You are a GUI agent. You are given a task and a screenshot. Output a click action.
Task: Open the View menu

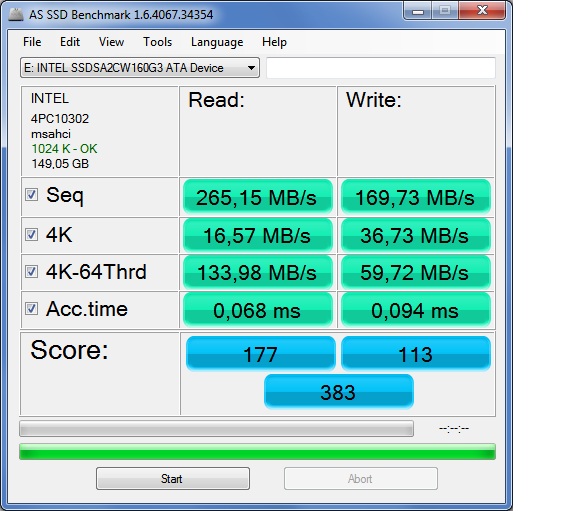coord(111,42)
